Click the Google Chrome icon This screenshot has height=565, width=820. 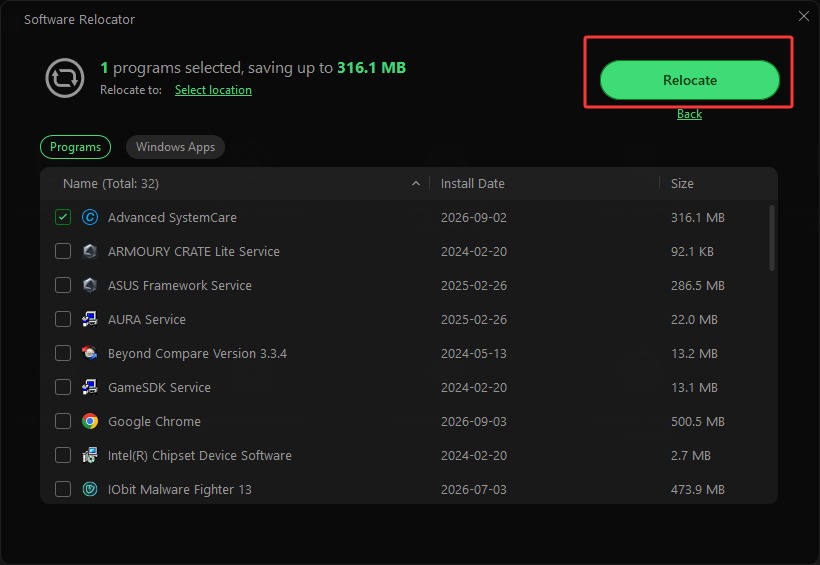click(x=90, y=421)
